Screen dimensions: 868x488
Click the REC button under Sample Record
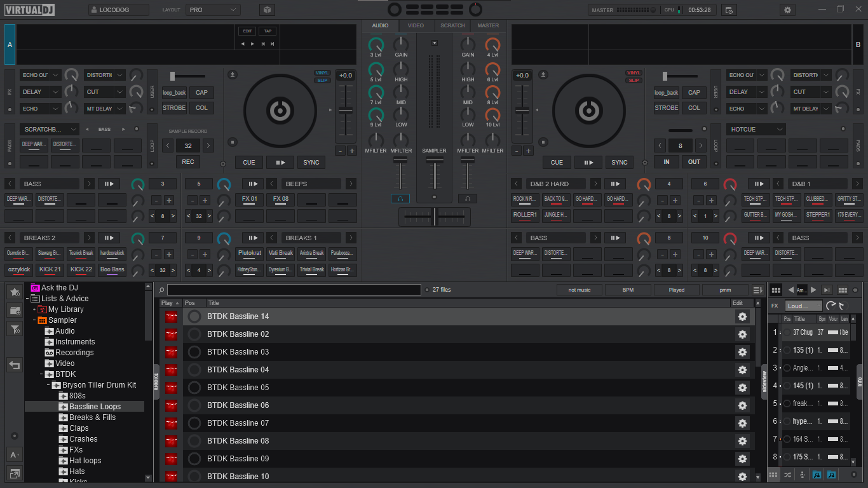(x=188, y=161)
